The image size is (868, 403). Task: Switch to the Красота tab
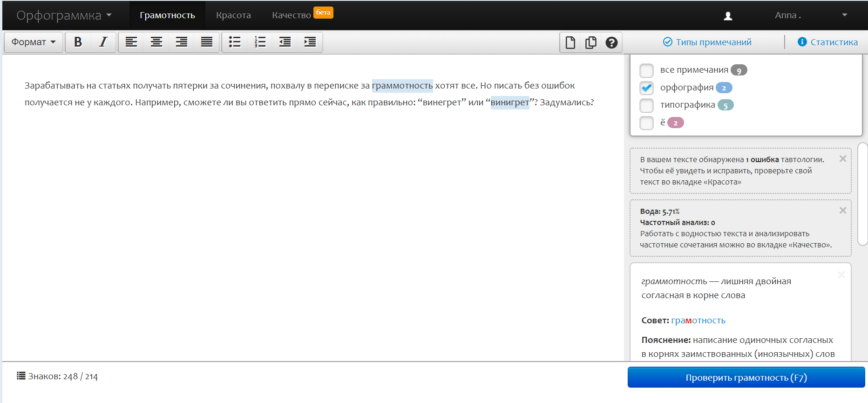(x=233, y=15)
